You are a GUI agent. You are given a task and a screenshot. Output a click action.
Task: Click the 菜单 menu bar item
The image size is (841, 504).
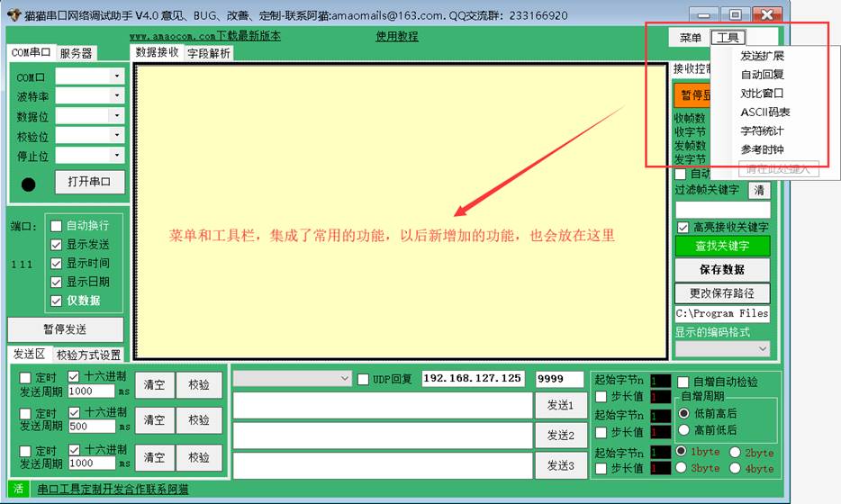691,38
